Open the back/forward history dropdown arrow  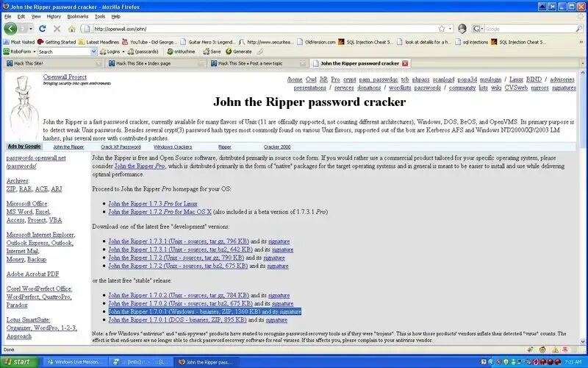point(31,29)
